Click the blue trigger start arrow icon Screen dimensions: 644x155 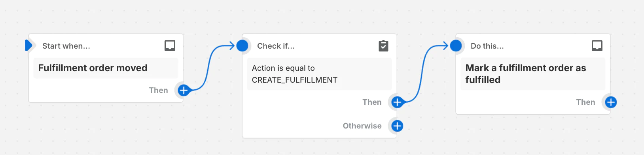click(x=28, y=45)
